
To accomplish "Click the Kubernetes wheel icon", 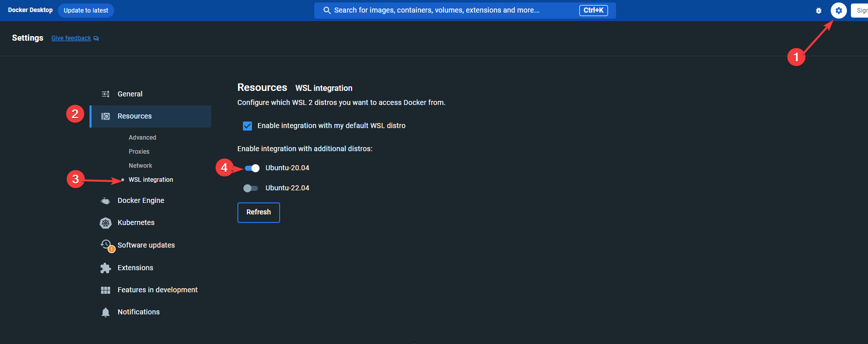I will point(106,223).
